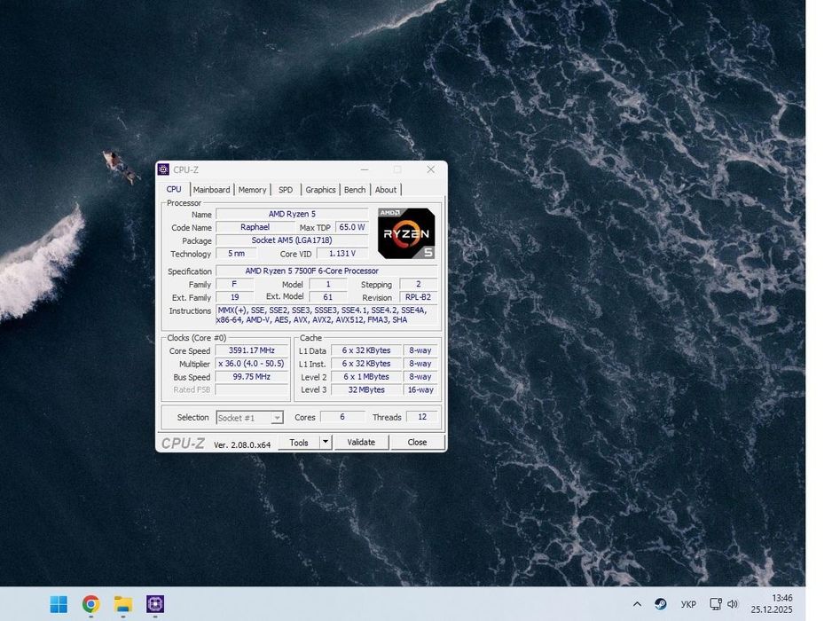Switch to the Memory tab
Image resolution: width=840 pixels, height=621 pixels.
pos(252,190)
